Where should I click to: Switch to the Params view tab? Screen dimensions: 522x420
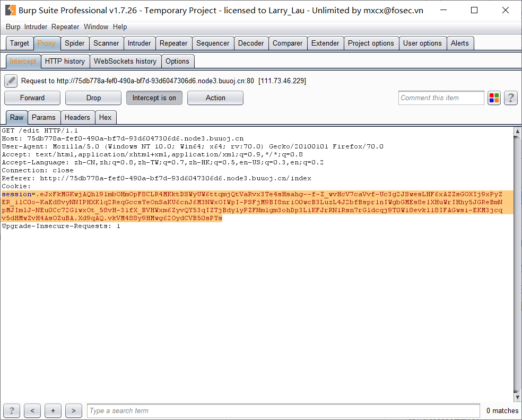pyautogui.click(x=43, y=118)
